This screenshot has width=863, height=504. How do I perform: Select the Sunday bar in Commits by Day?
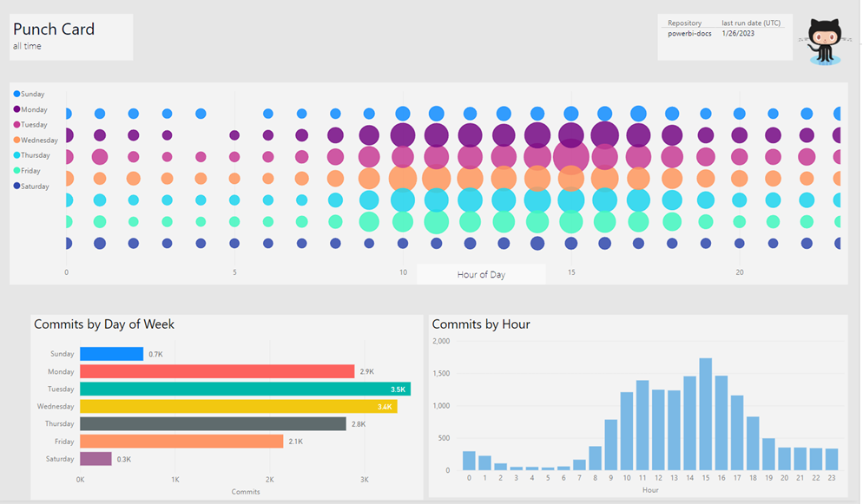[112, 354]
